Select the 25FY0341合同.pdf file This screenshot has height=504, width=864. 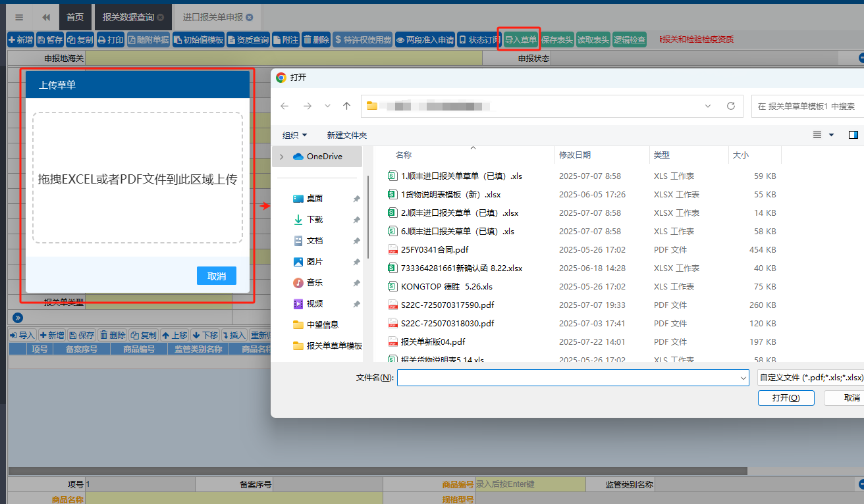[x=433, y=249]
